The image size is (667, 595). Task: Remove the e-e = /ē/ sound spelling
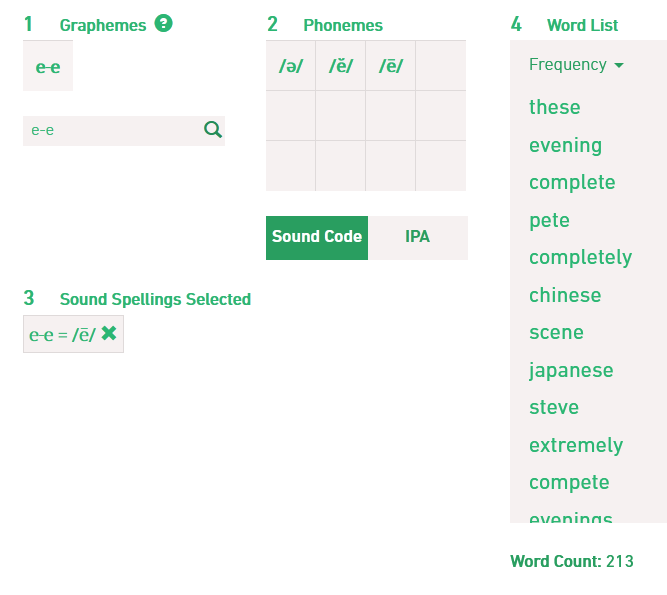(x=109, y=333)
